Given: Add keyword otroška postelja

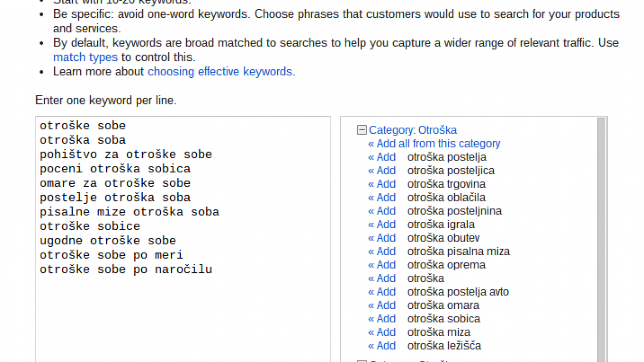Looking at the screenshot, I should click(x=382, y=157).
